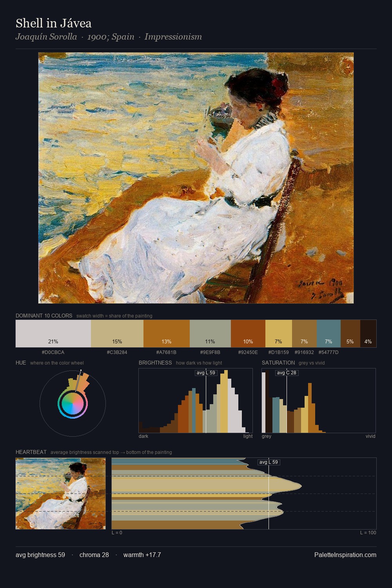Click the "warmth +17.7" footer stat

point(142,555)
